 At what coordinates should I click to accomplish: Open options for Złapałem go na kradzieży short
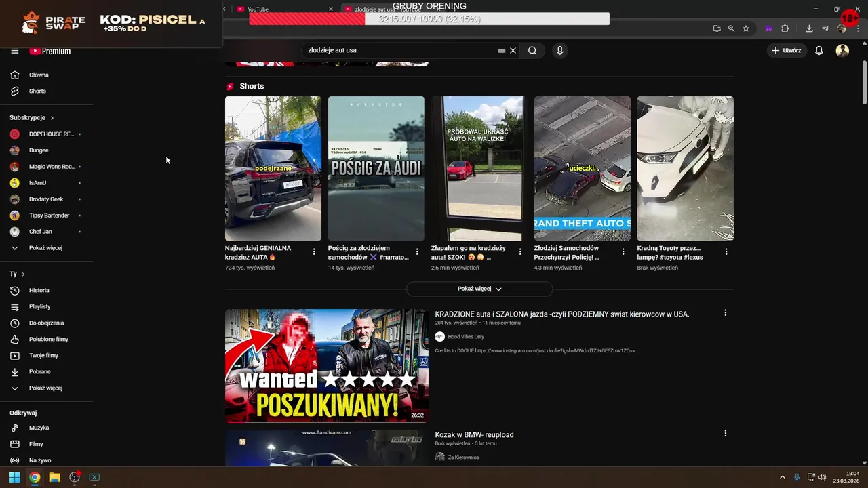[520, 252]
